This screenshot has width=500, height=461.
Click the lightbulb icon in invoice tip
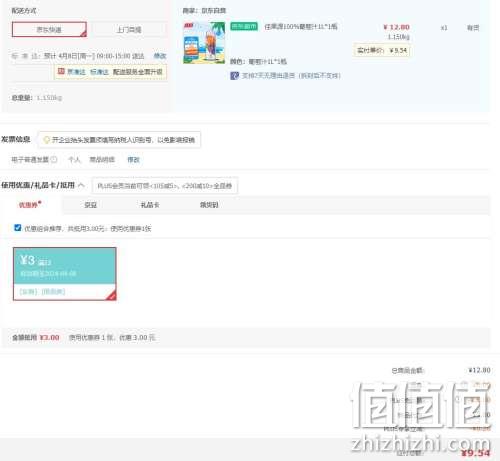coord(47,140)
